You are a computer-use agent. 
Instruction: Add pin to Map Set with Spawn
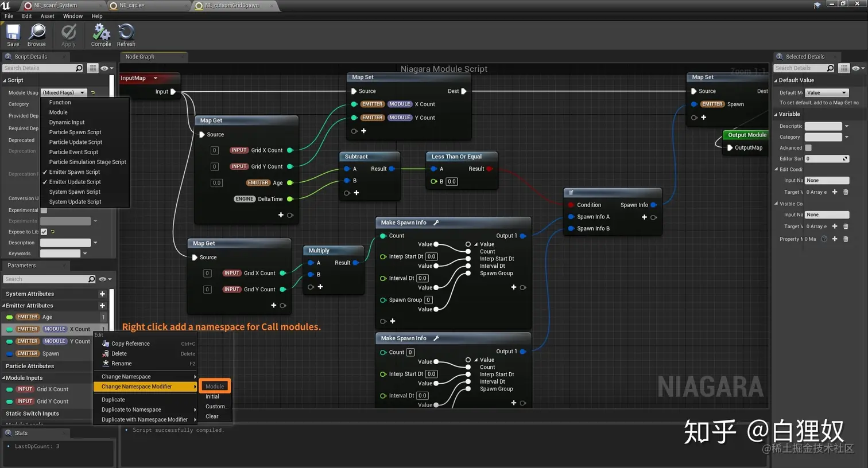pos(703,118)
